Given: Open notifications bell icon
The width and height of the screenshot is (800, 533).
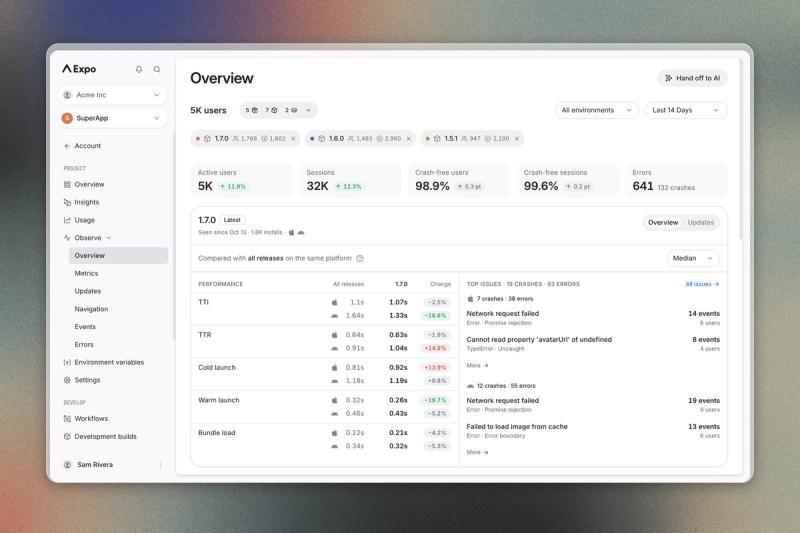Looking at the screenshot, I should [139, 69].
